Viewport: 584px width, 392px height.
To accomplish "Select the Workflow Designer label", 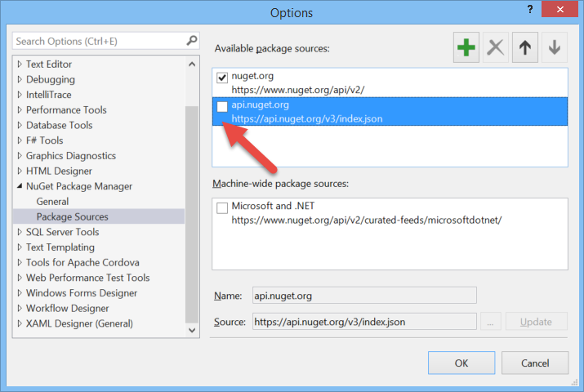I will (68, 308).
